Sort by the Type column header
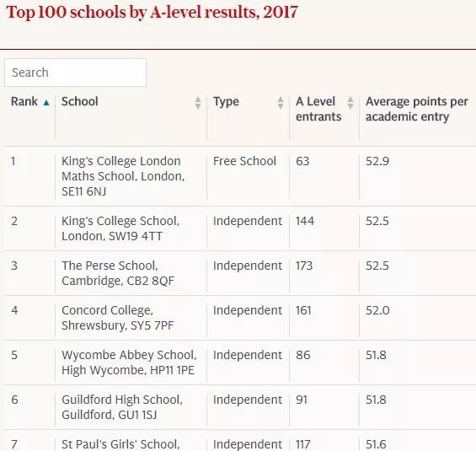The height and width of the screenshot is (451, 476). [226, 101]
